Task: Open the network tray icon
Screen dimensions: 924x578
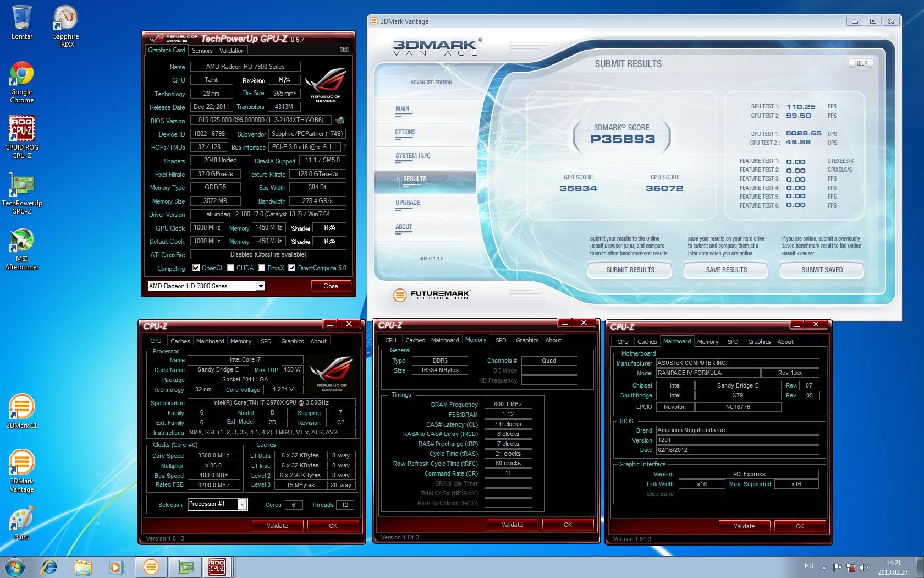Action: pos(851,567)
